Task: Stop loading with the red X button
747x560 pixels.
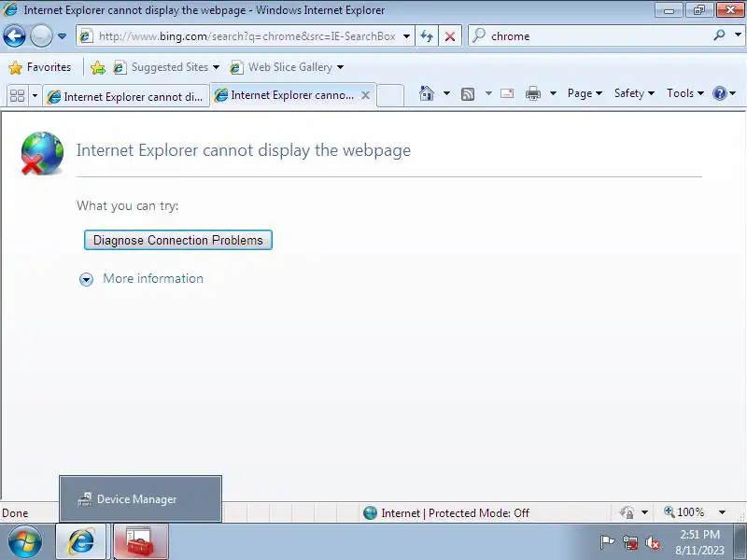Action: point(450,36)
